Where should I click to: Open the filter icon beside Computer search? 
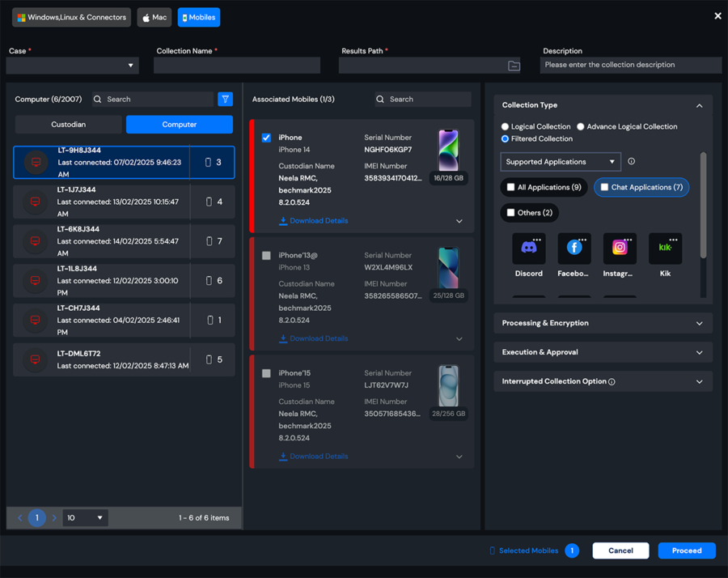point(226,99)
